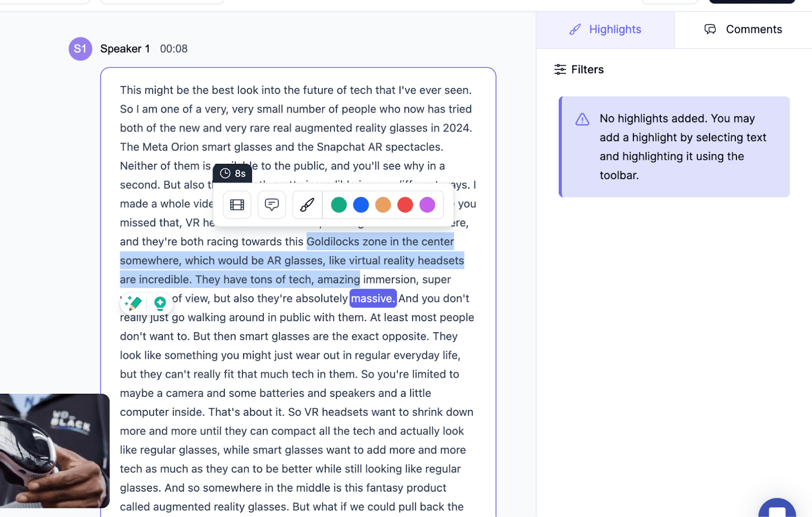Click the Speaker 1 avatar circle
The width and height of the screenshot is (812, 517).
80,49
